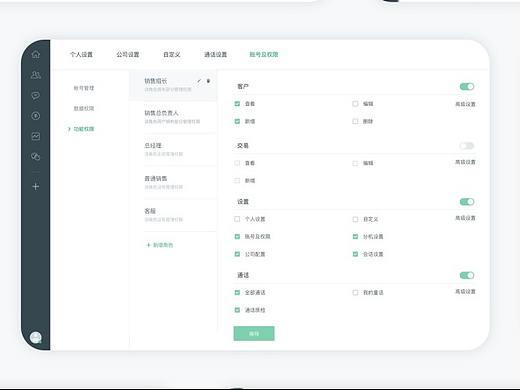Image resolution: width=520 pixels, height=390 pixels.
Task: Open 高级设置 for the 通话 section
Action: pyautogui.click(x=465, y=291)
